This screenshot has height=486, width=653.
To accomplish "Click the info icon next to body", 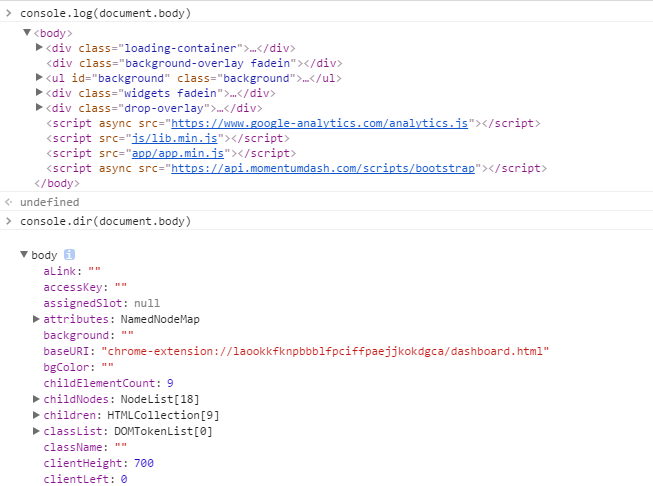I will 70,255.
